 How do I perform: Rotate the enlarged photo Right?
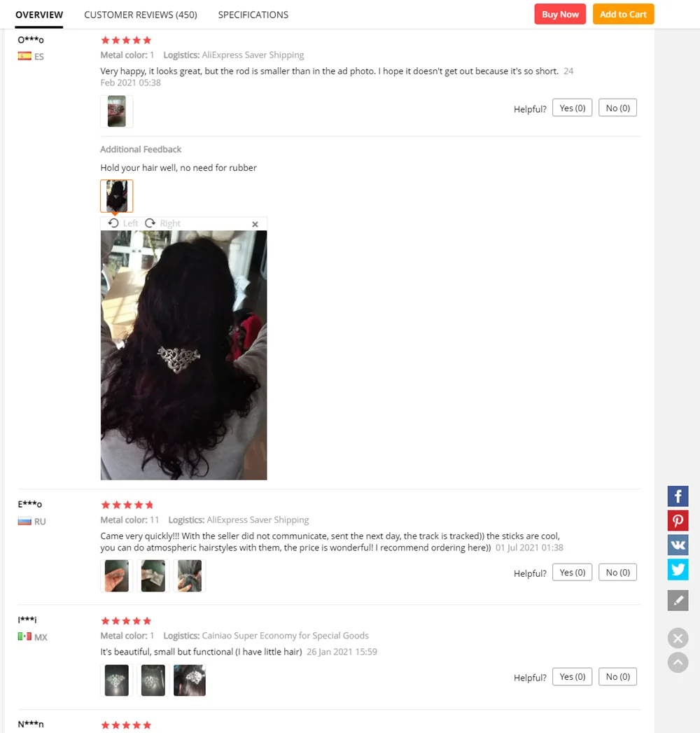162,223
